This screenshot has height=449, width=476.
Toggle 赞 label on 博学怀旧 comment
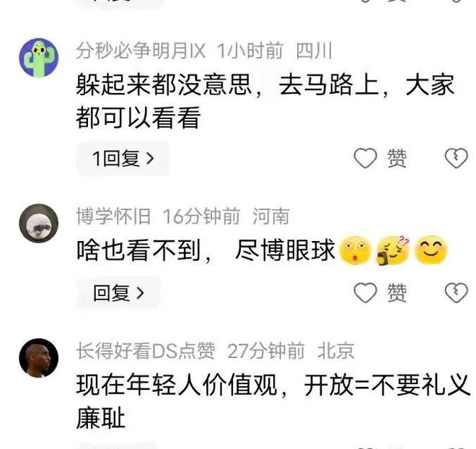point(397,293)
